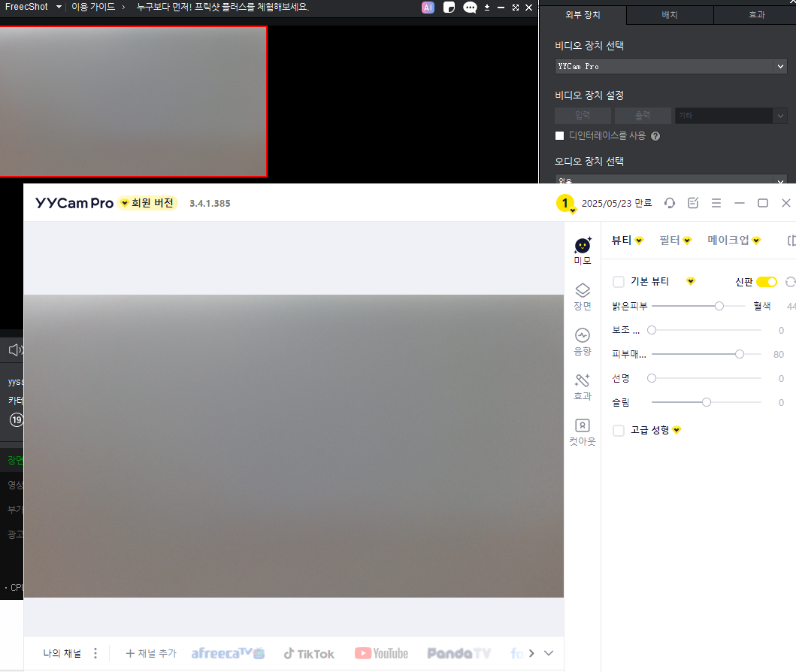Open the 음향 sound sidebar icon
Screen dimensions: 796x672
[x=583, y=342]
